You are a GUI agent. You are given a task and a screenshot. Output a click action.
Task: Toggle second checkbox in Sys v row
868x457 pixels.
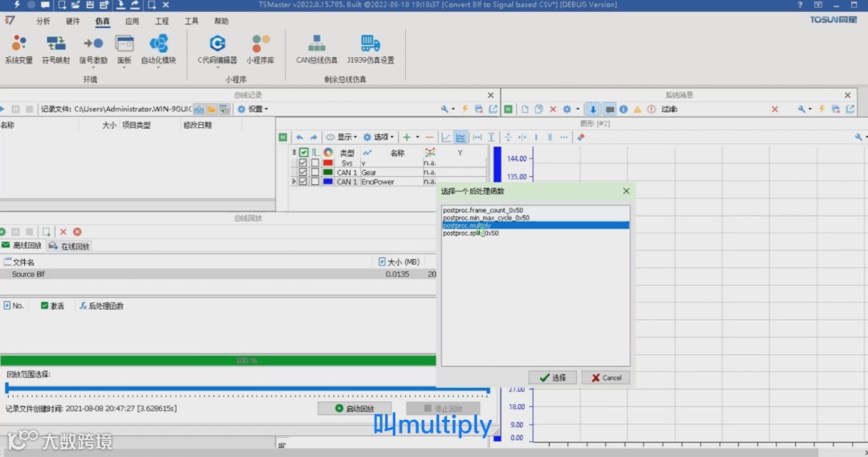[x=315, y=163]
